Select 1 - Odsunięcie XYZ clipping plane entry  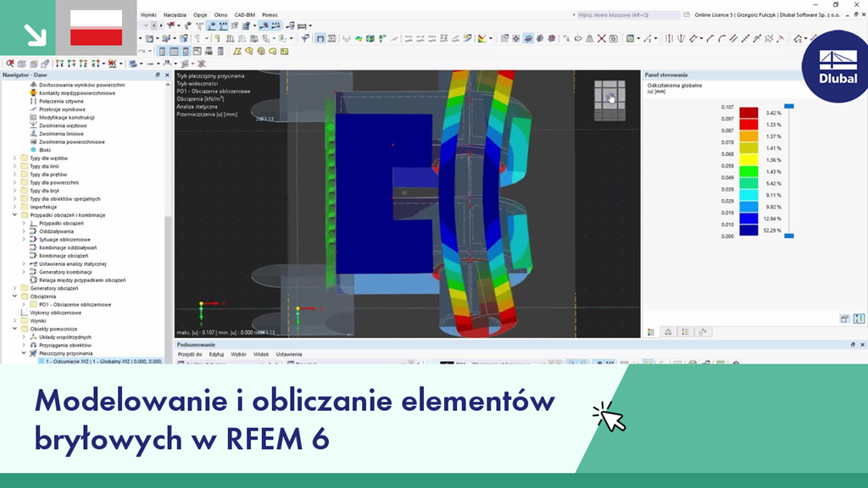100,361
